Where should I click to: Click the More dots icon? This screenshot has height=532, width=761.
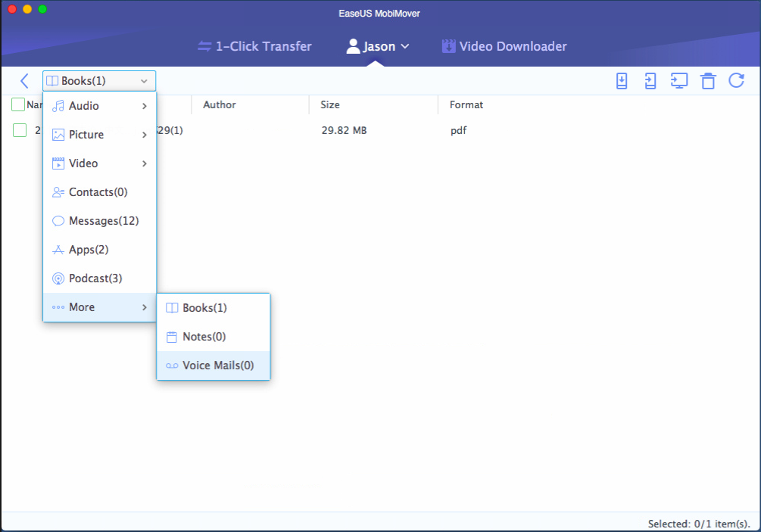(58, 307)
